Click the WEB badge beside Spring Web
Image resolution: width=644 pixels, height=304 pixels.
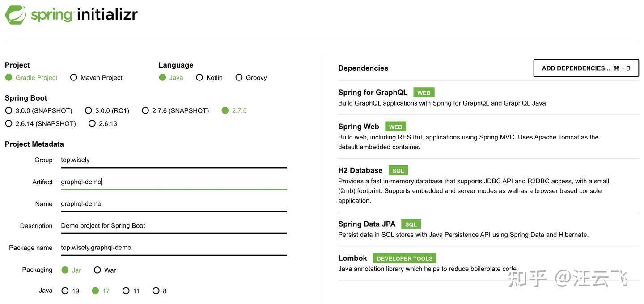(395, 127)
